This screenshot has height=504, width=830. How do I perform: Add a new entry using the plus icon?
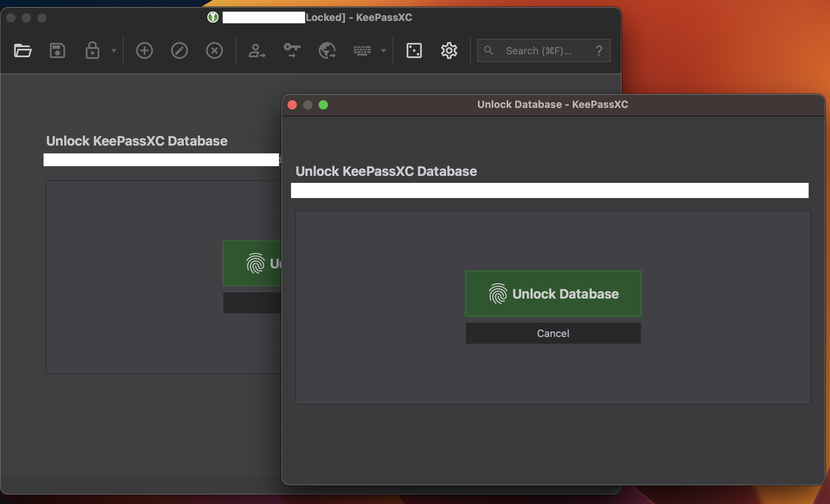click(x=144, y=50)
